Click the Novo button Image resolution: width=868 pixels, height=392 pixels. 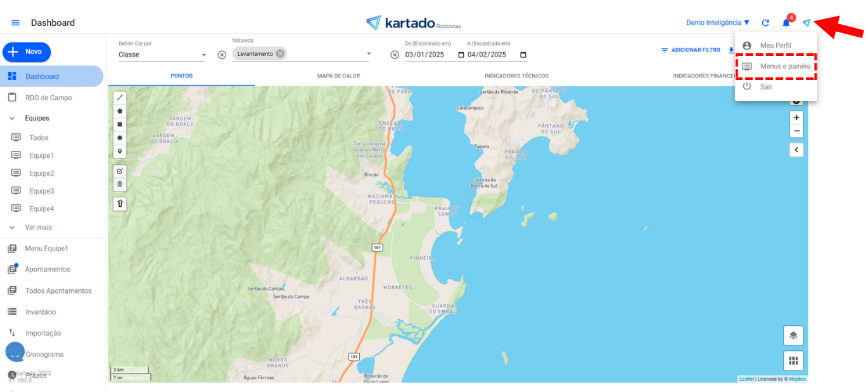coord(27,52)
